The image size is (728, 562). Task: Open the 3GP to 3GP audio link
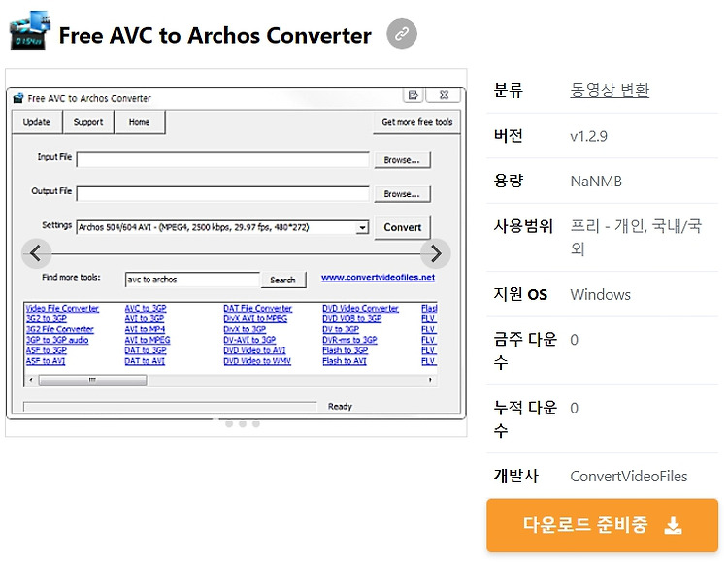(57, 340)
